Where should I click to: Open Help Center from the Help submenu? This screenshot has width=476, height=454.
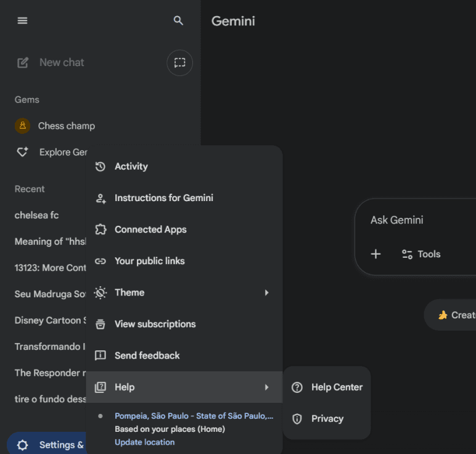point(327,387)
